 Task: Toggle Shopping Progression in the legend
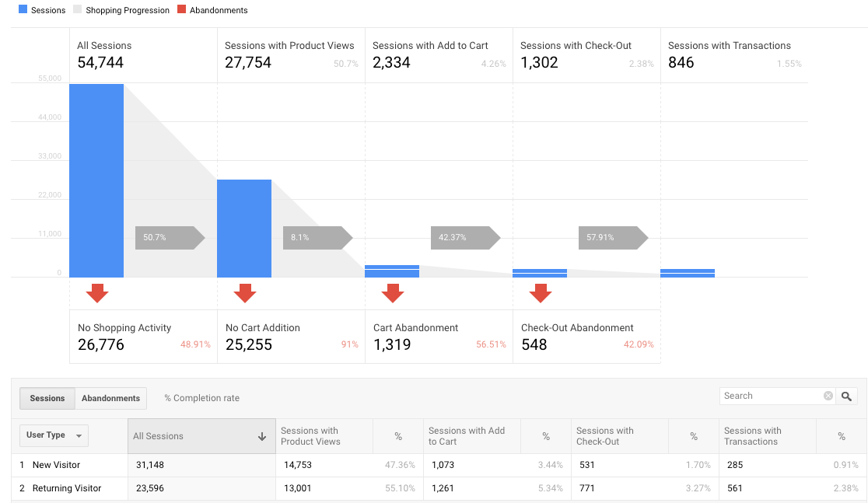pyautogui.click(x=121, y=10)
